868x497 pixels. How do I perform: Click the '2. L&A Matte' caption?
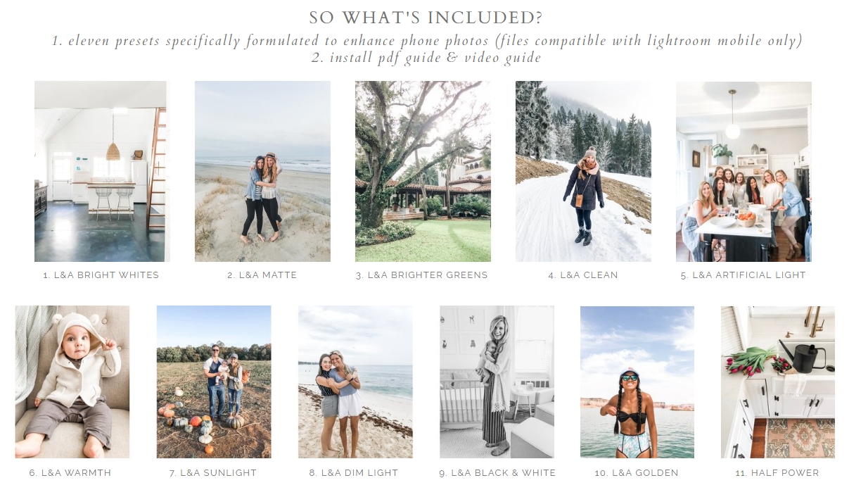point(262,275)
